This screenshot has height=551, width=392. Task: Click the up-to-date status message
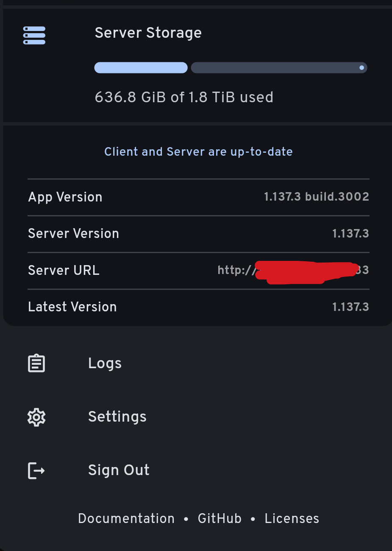coord(198,151)
